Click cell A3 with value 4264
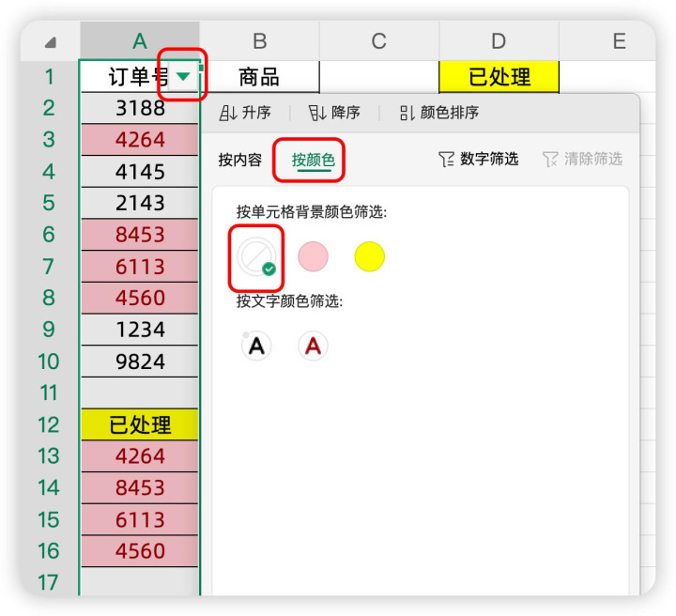This screenshot has height=616, width=676. pos(140,140)
